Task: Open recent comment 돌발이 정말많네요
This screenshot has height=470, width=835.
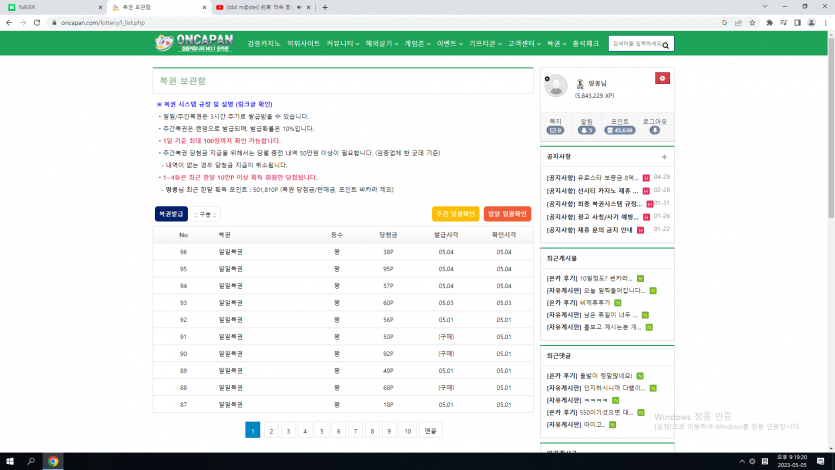Action: (590, 376)
